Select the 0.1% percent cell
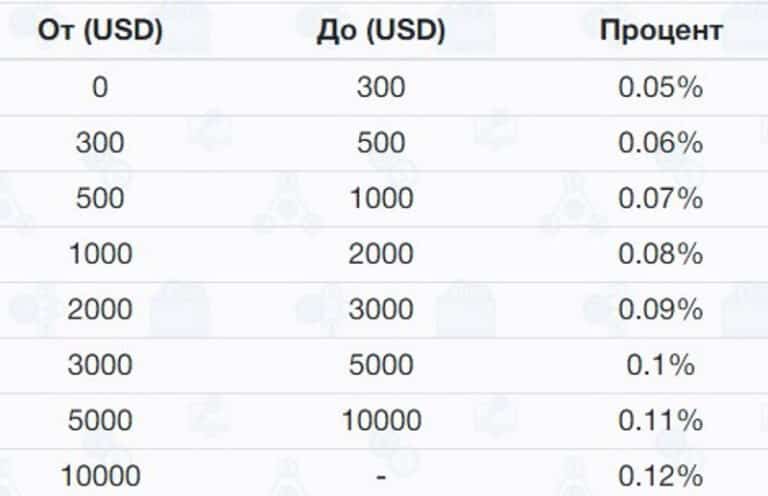Viewport: 768px width, 496px height. coord(661,365)
